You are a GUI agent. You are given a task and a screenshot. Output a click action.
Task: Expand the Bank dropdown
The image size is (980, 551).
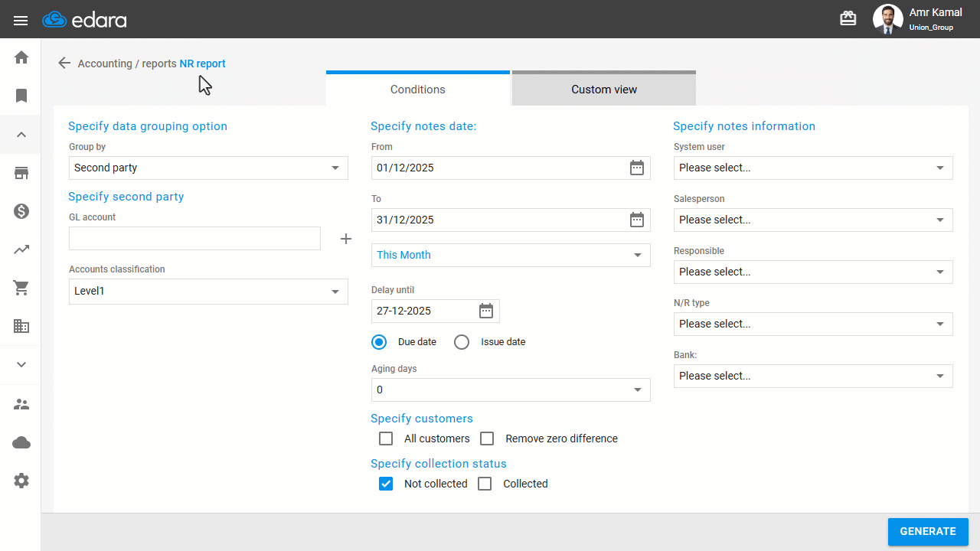coord(813,376)
